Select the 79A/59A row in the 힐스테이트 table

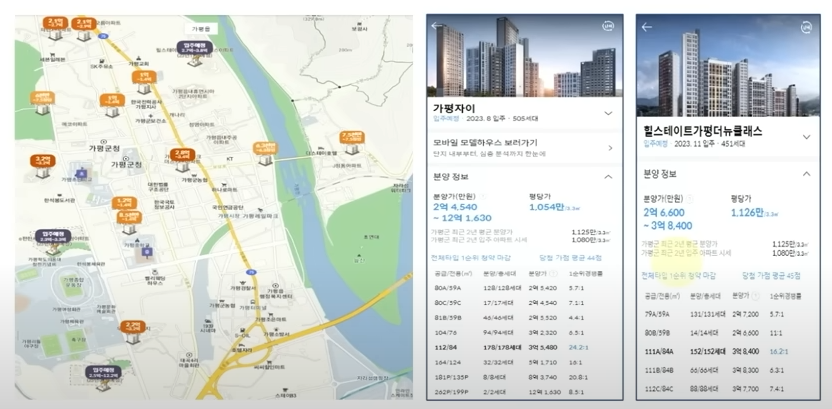[728, 315]
